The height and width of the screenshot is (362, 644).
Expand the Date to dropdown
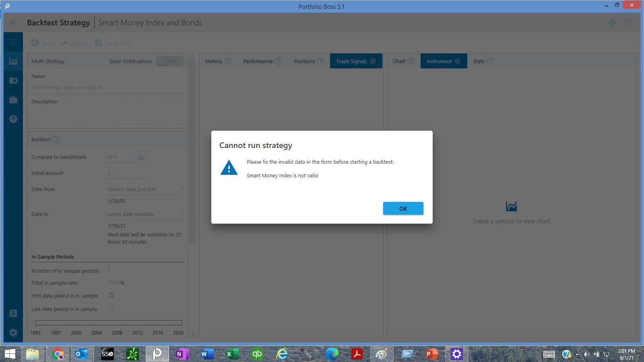pos(145,214)
